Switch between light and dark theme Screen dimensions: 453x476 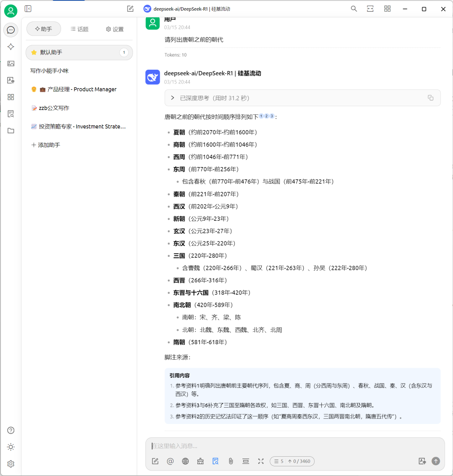(x=10, y=447)
